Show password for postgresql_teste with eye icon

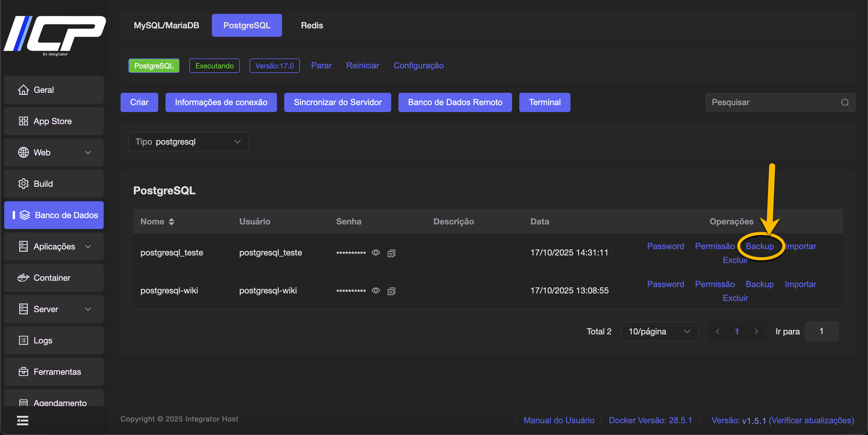tap(376, 252)
